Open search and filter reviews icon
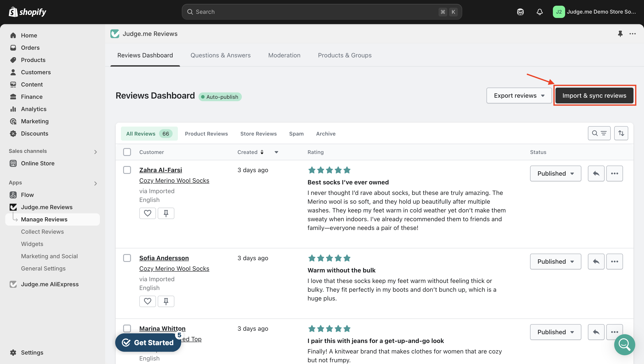The height and width of the screenshot is (364, 644). (599, 133)
